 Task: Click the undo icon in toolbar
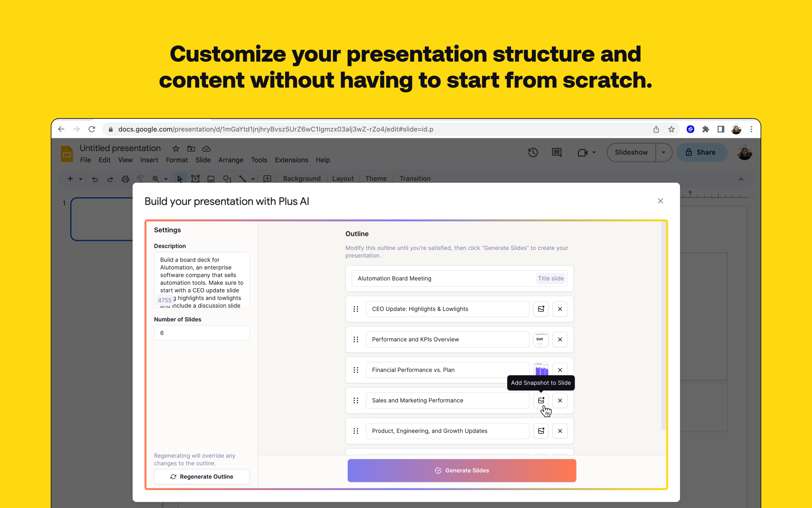[95, 179]
